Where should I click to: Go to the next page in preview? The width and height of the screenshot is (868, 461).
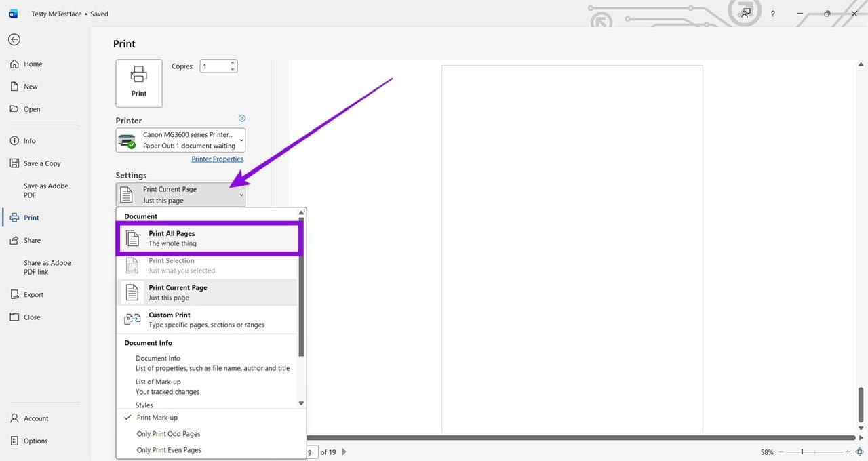tap(344, 452)
